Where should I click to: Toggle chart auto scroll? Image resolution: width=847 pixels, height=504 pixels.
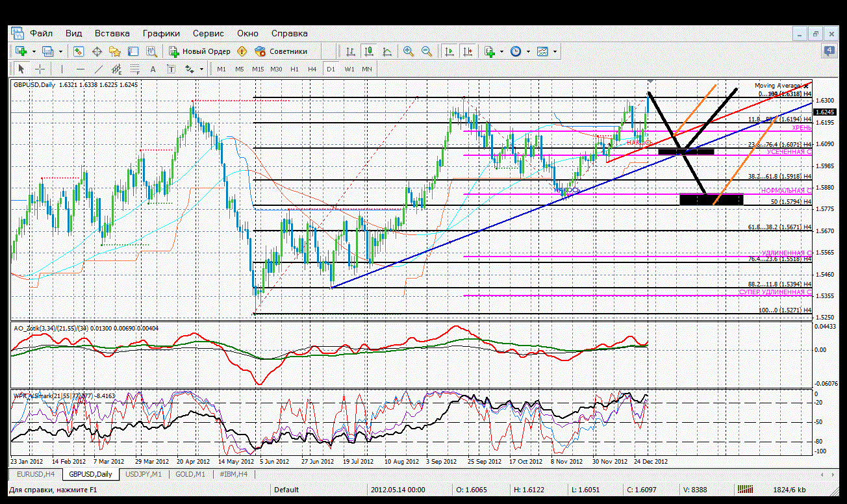(449, 51)
